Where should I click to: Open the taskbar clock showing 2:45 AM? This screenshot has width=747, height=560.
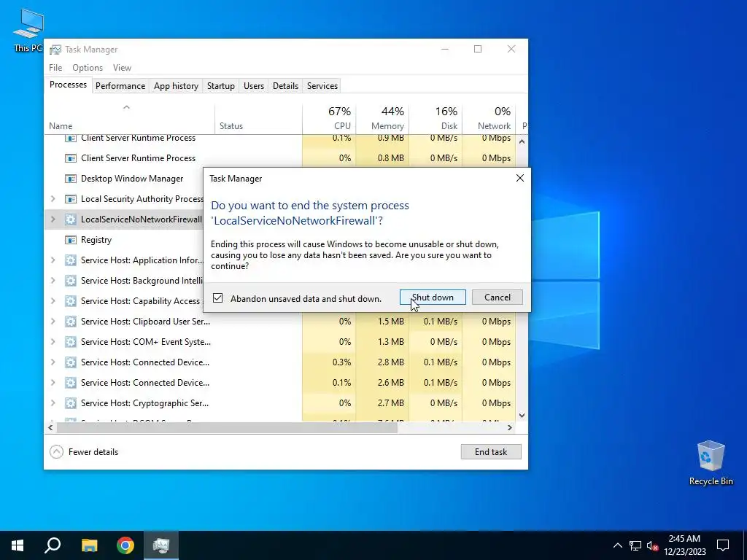(x=684, y=545)
